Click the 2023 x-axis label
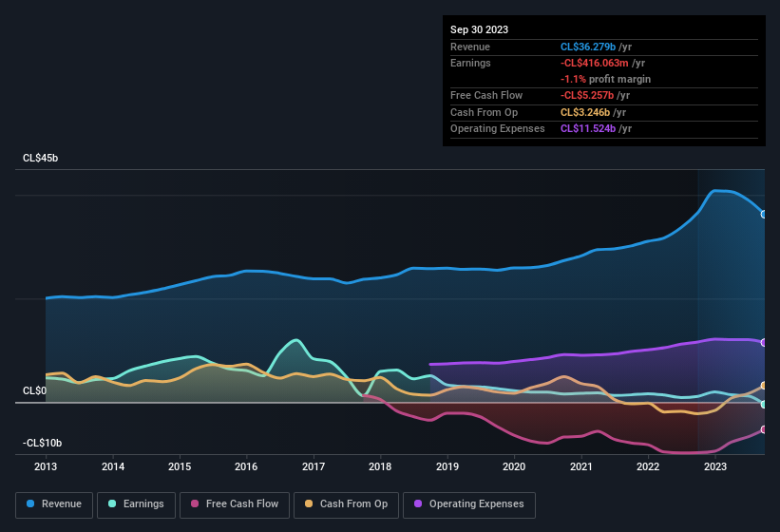The image size is (780, 532). [715, 466]
